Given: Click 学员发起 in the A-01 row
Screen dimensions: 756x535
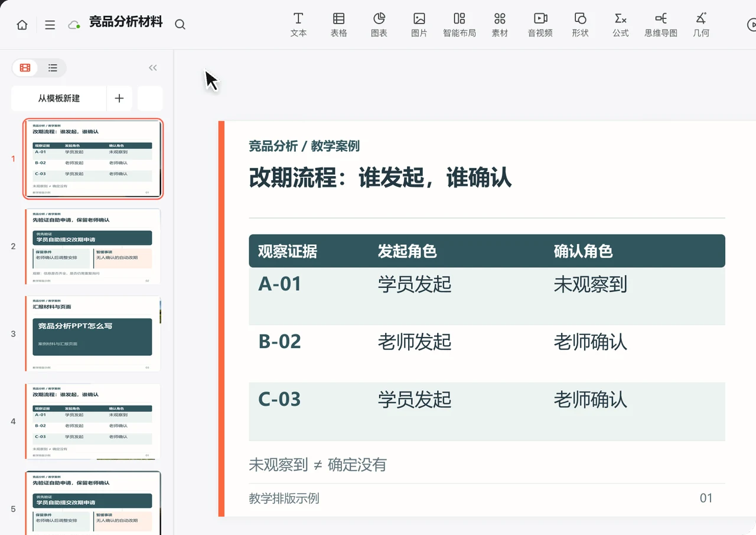Looking at the screenshot, I should [415, 284].
